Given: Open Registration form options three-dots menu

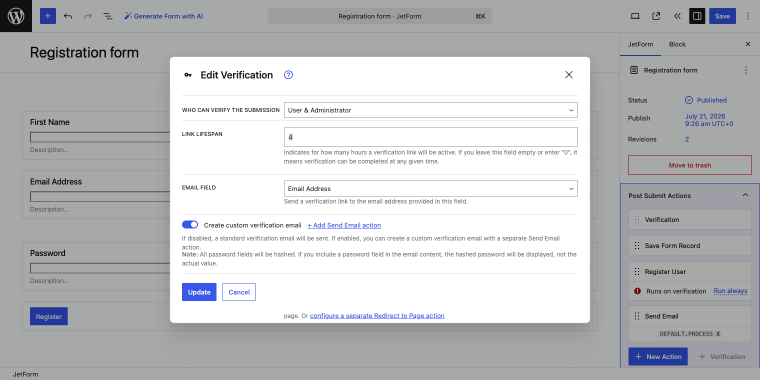Looking at the screenshot, I should 746,70.
